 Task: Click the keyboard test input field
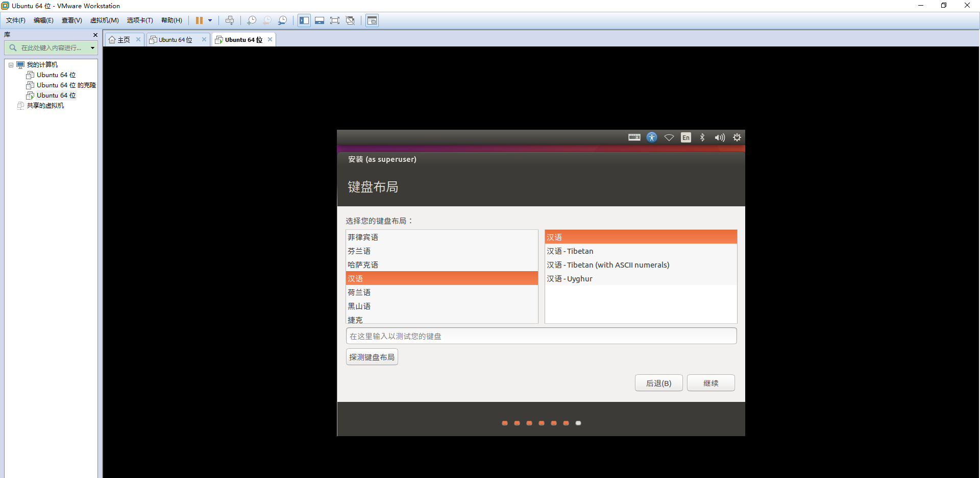click(x=542, y=336)
